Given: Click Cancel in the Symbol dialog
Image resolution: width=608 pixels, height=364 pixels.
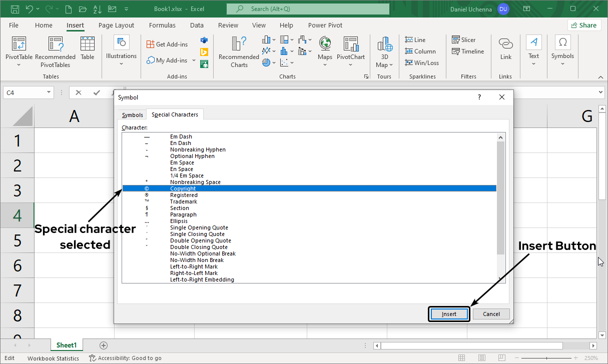Looking at the screenshot, I should (491, 314).
